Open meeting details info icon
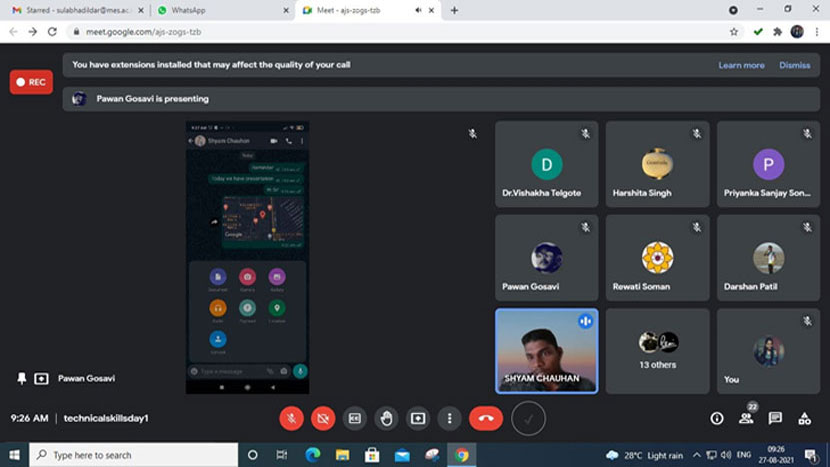The image size is (830, 467). [716, 418]
